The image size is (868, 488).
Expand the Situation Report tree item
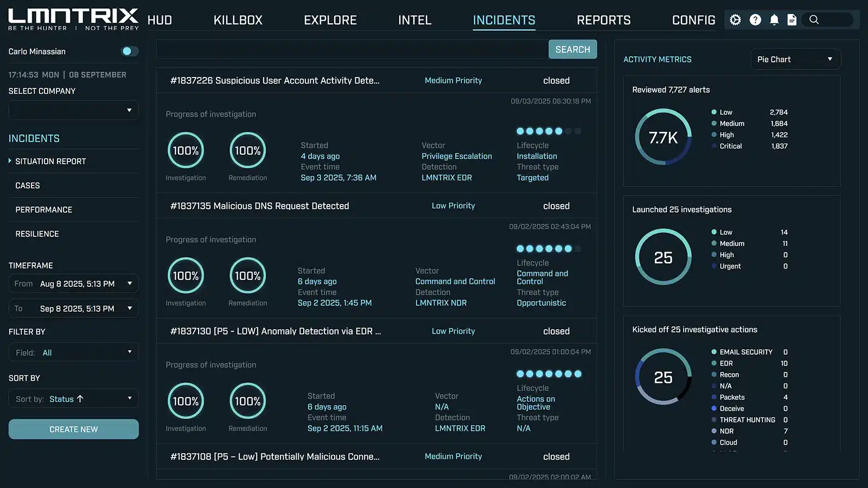(x=10, y=161)
